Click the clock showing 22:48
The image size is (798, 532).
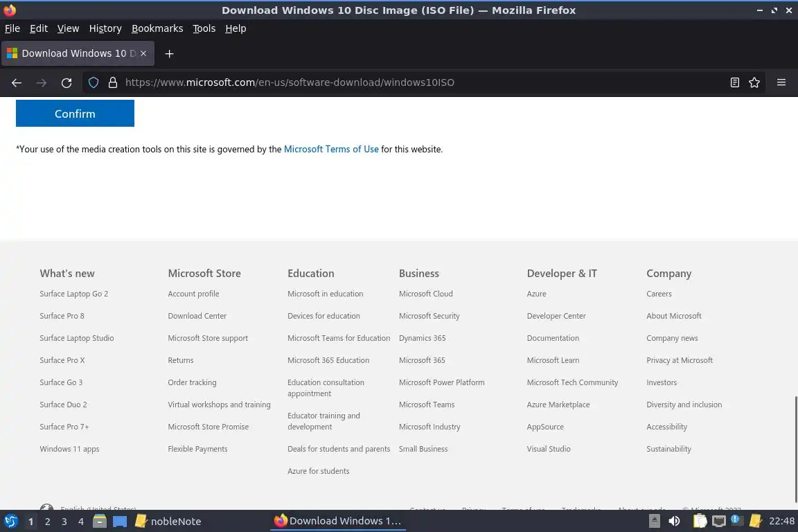tap(781, 521)
